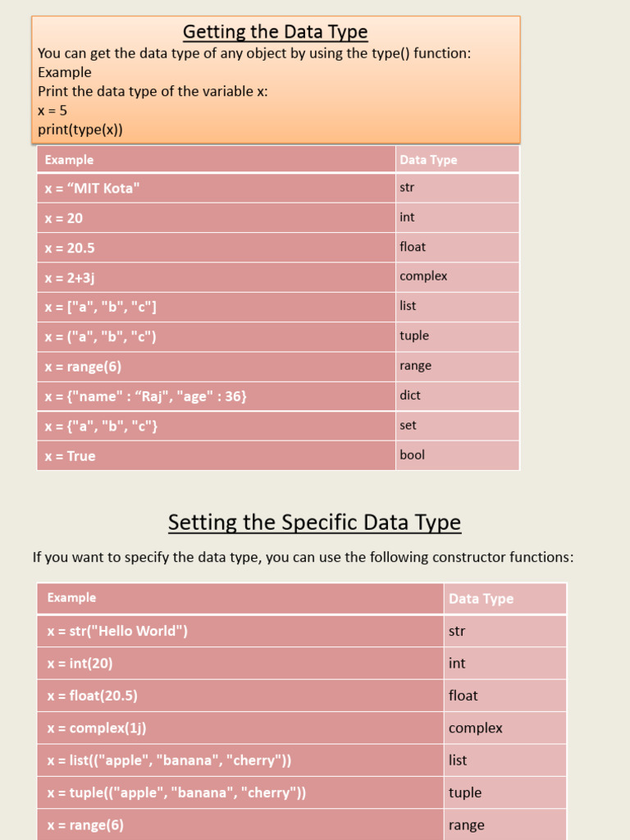
Task: Click the x = tuple(("apple", "banana", "cherry")) cell
Action: (240, 792)
